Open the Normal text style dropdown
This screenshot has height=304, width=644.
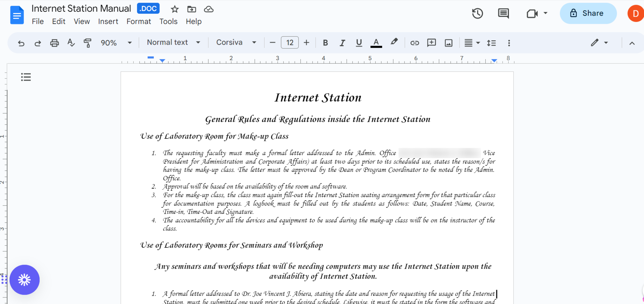pos(174,42)
